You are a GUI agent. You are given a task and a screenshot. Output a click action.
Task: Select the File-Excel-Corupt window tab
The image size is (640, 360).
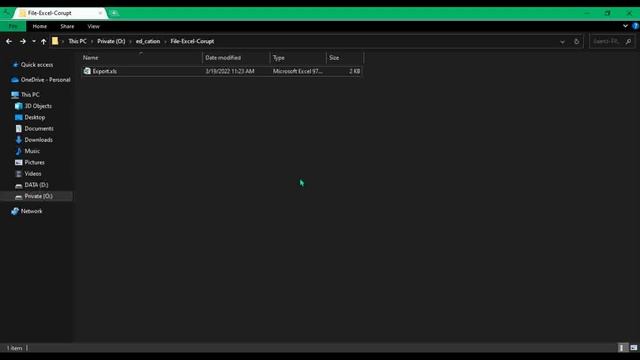point(60,13)
